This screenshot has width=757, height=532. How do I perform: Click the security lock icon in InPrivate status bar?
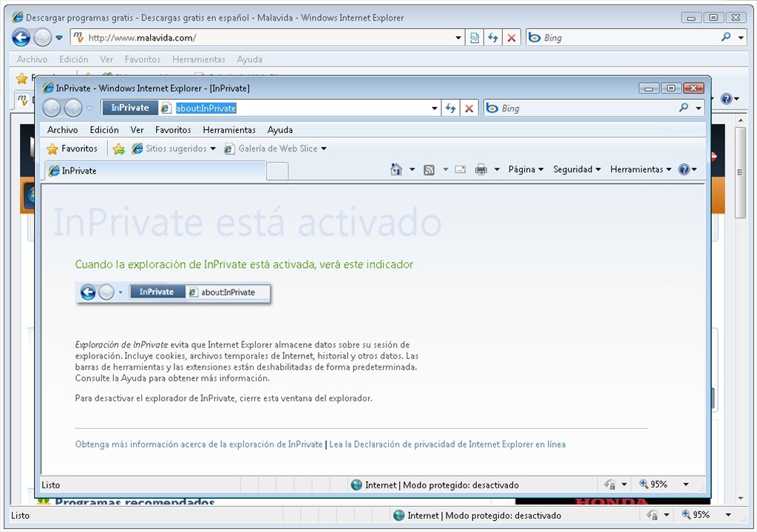point(610,484)
